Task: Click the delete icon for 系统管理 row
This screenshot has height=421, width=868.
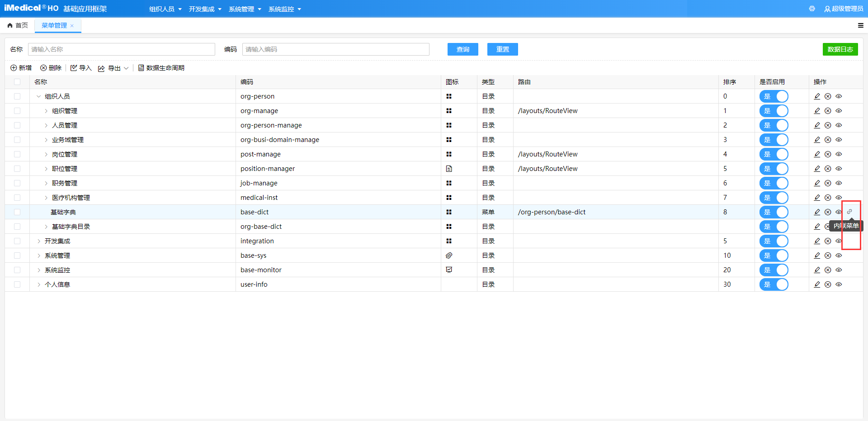Action: click(x=828, y=255)
